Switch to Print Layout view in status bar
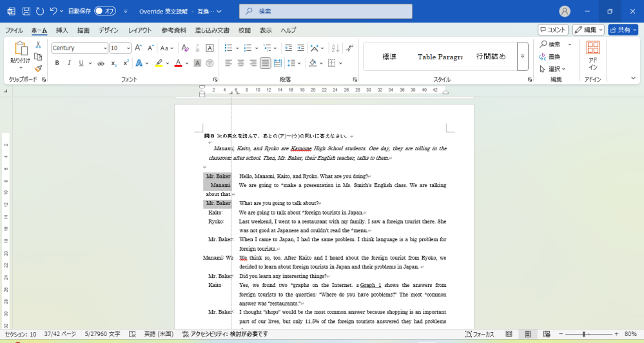The height and width of the screenshot is (343, 644). (x=527, y=334)
